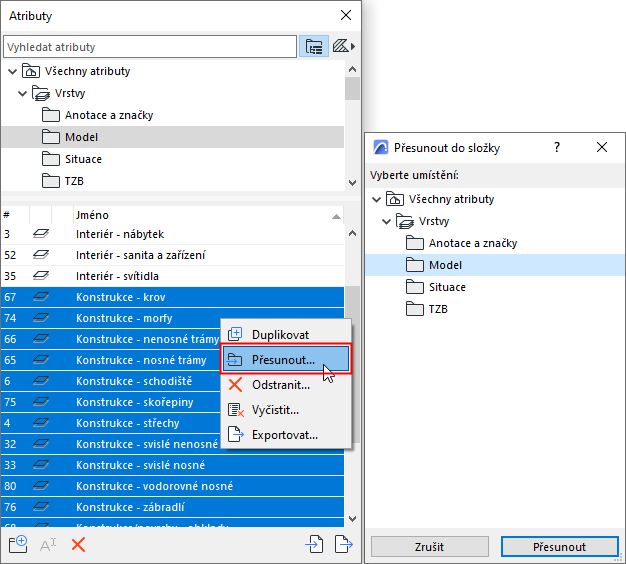Select layer row Konstrukce - vodorovné nosné
Viewport: 626px width, 564px height.
(173, 486)
